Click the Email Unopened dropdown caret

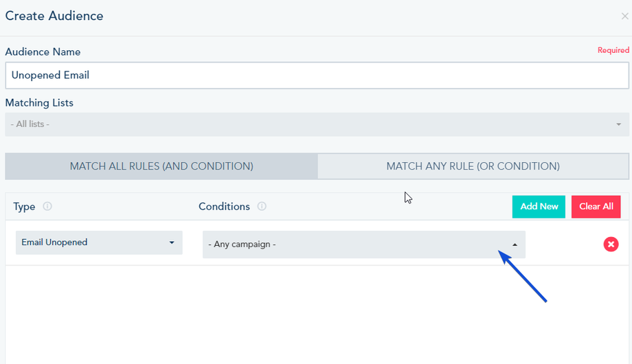click(x=172, y=242)
